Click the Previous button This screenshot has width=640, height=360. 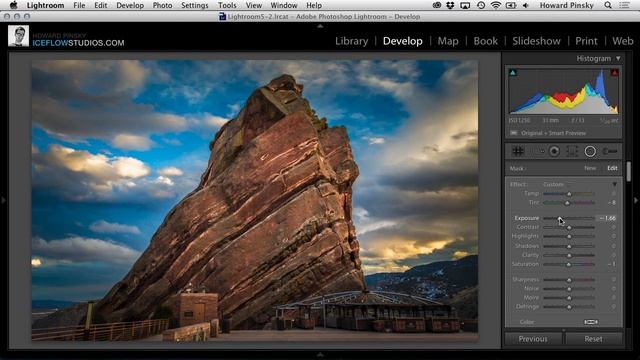tap(533, 339)
